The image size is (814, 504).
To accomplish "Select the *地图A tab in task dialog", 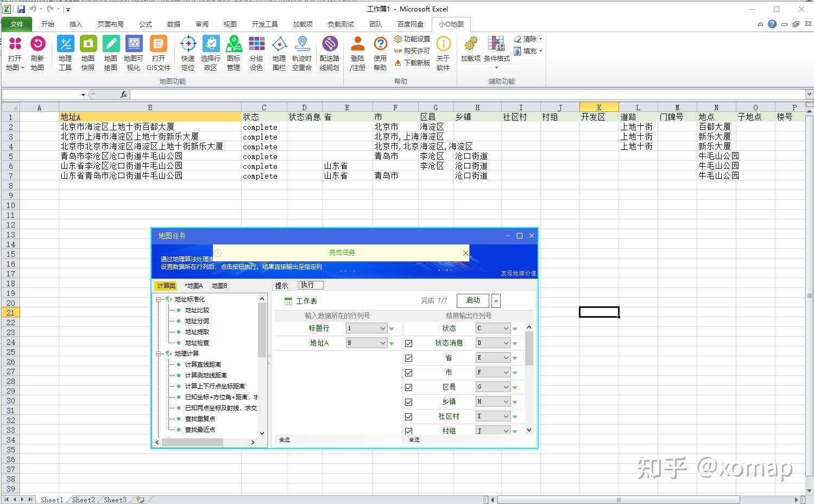I will (194, 286).
